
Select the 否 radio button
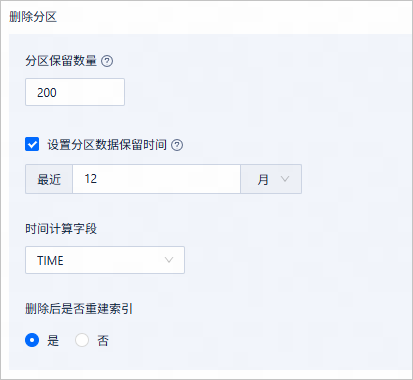click(x=82, y=340)
